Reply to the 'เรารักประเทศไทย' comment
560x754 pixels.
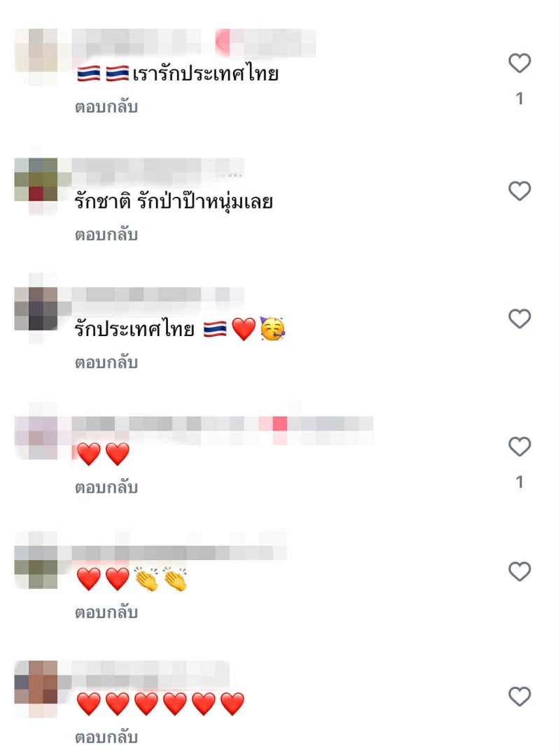pyautogui.click(x=106, y=106)
